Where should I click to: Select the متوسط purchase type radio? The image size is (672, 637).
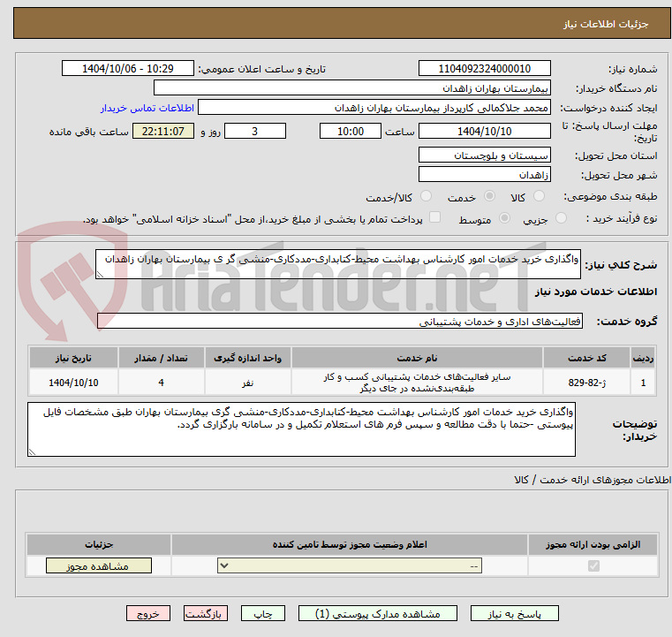click(x=505, y=218)
